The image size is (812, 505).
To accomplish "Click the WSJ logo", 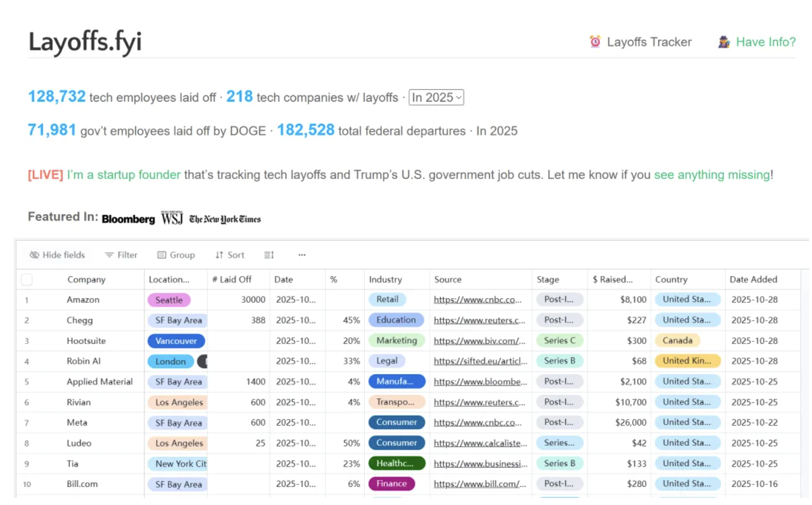I will tap(172, 218).
